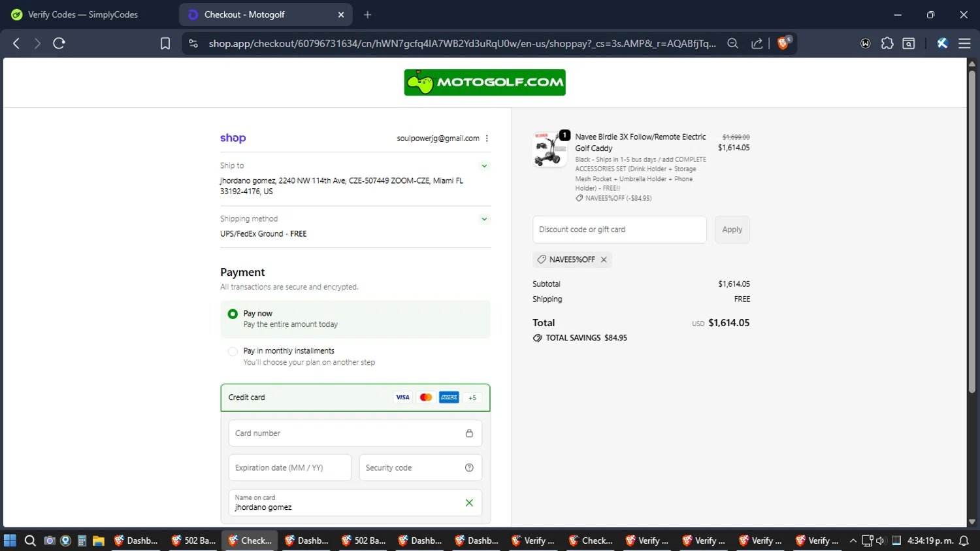Open the browser hamburger menu
Image resolution: width=980 pixels, height=551 pixels.
tap(964, 43)
